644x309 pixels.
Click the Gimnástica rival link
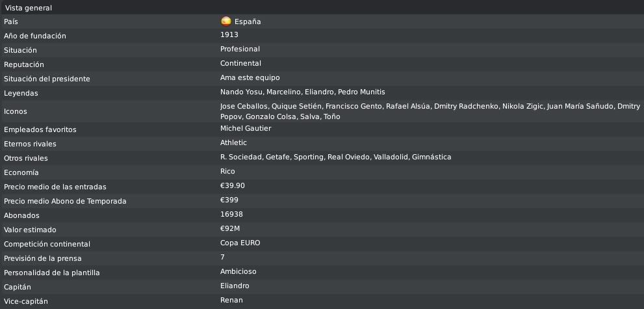pyautogui.click(x=431, y=157)
